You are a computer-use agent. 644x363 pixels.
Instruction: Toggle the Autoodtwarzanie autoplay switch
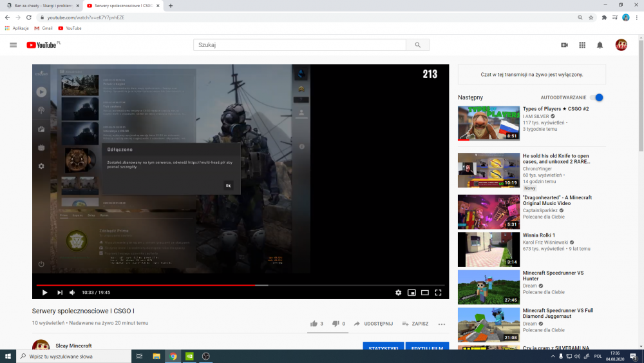(597, 97)
